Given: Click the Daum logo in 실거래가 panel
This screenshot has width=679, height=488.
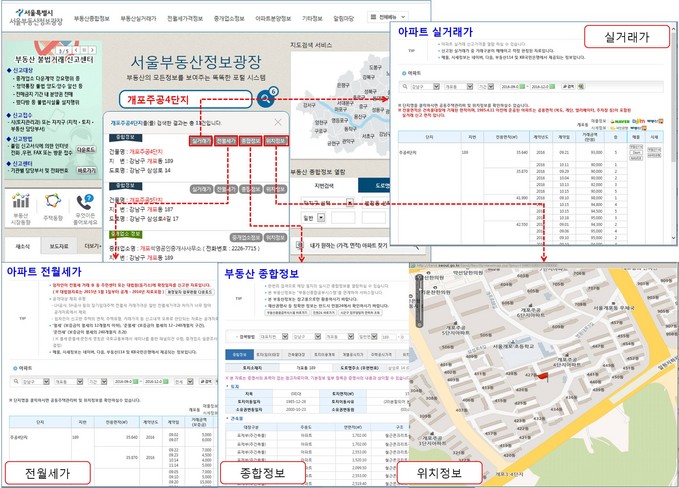Looking at the screenshot, I should pos(638,122).
